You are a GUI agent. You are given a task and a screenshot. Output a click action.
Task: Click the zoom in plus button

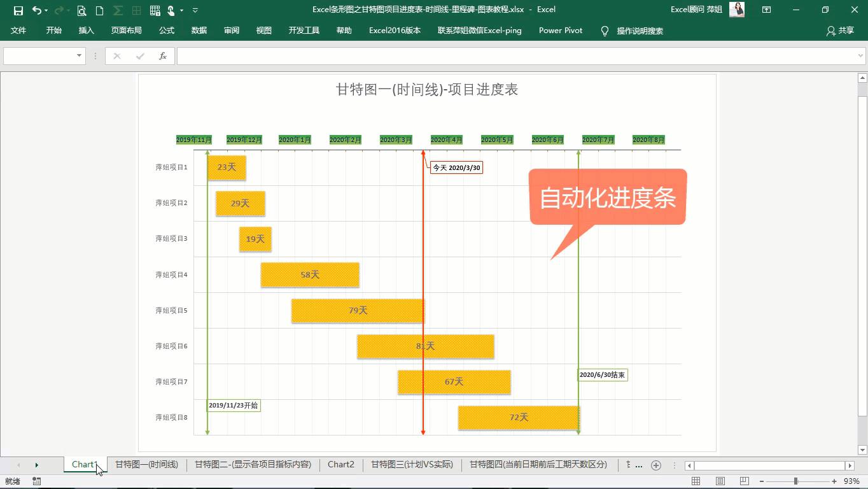(x=834, y=481)
